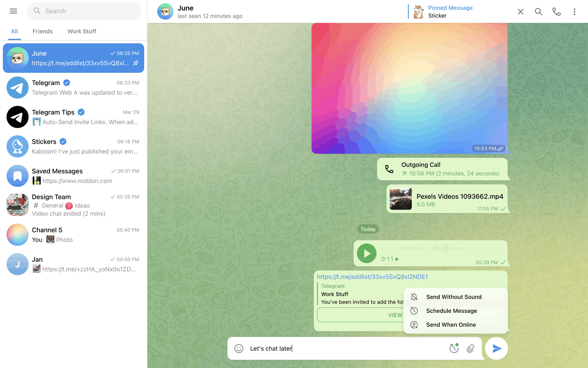Click the Photo thumbnail in Channel 5 preview
588x368 pixels.
point(50,240)
